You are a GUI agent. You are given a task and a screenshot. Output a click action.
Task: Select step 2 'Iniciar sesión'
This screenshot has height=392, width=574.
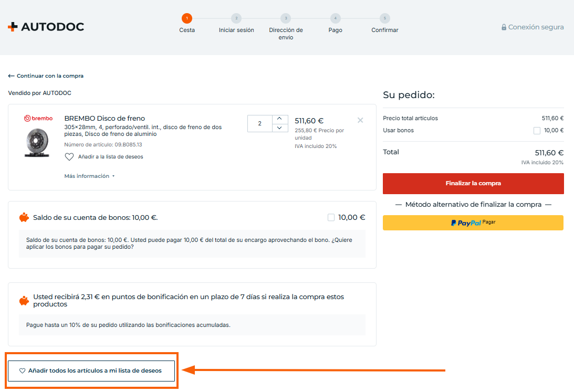(236, 18)
